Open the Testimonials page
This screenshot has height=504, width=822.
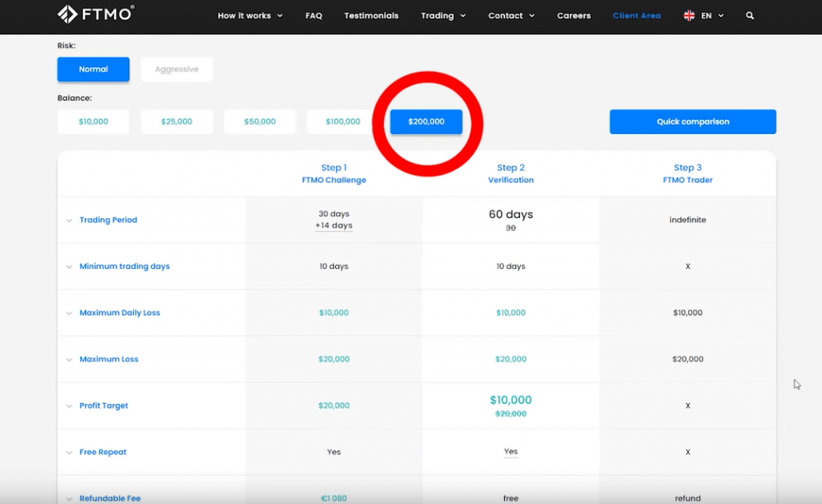pyautogui.click(x=371, y=15)
